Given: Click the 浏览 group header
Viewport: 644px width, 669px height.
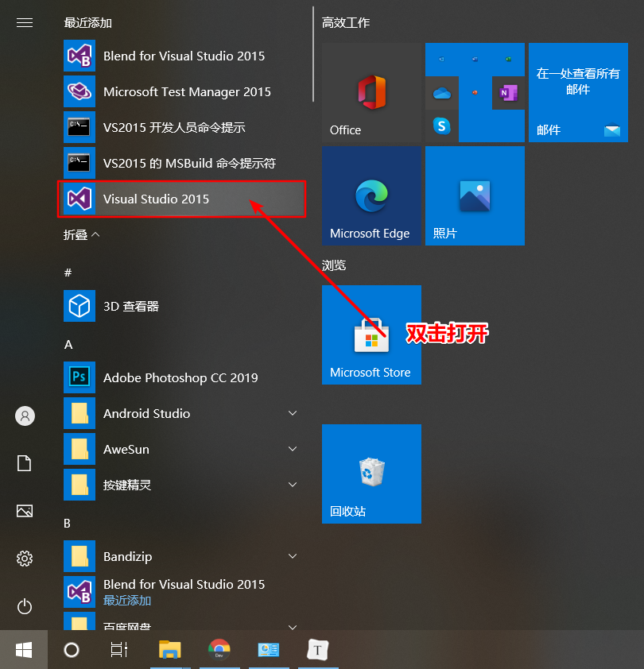Looking at the screenshot, I should [334, 265].
